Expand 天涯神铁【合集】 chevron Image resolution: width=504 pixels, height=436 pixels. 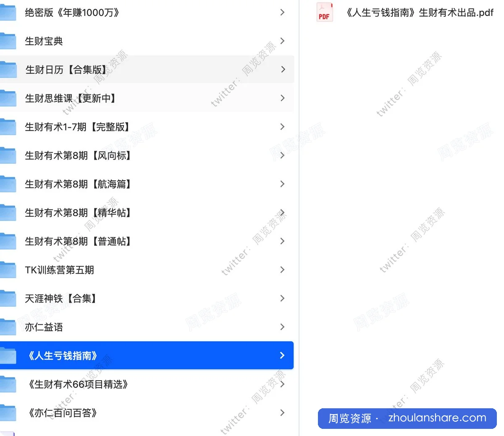coord(282,298)
